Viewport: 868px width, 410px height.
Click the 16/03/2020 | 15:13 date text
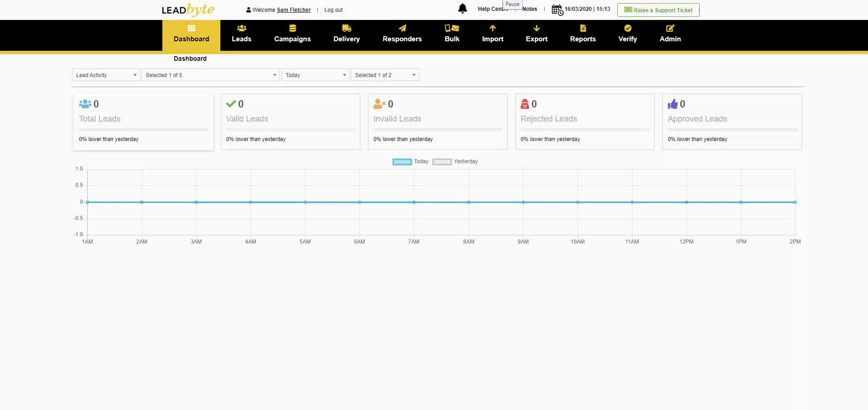[587, 9]
